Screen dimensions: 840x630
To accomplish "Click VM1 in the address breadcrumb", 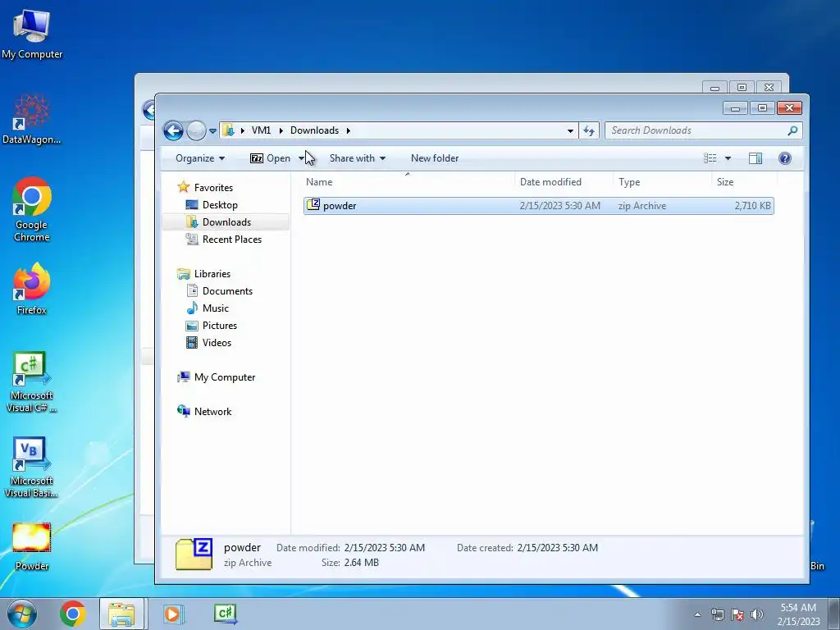I will point(261,130).
